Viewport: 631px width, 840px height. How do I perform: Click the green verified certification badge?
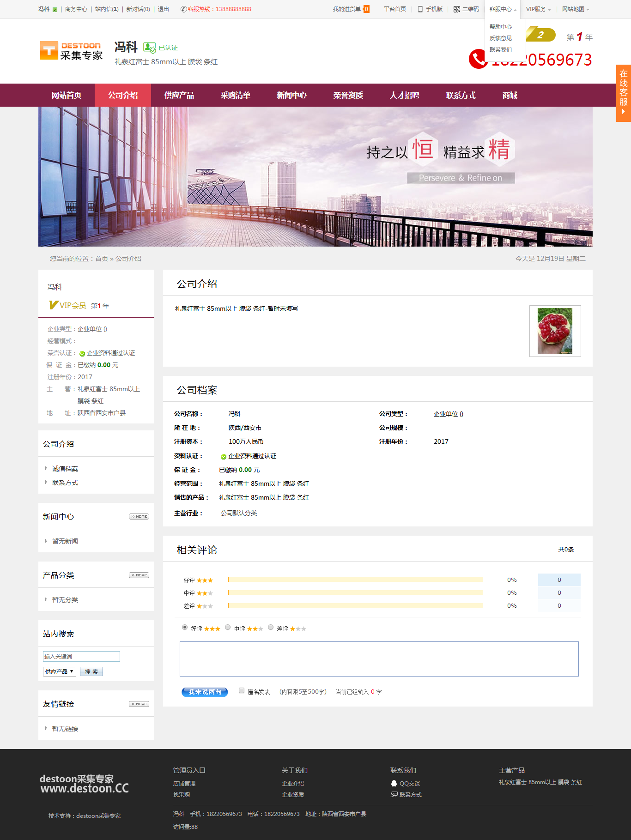[149, 48]
